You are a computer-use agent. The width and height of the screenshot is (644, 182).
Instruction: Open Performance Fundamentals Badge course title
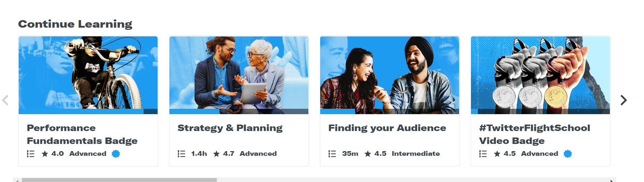82,134
